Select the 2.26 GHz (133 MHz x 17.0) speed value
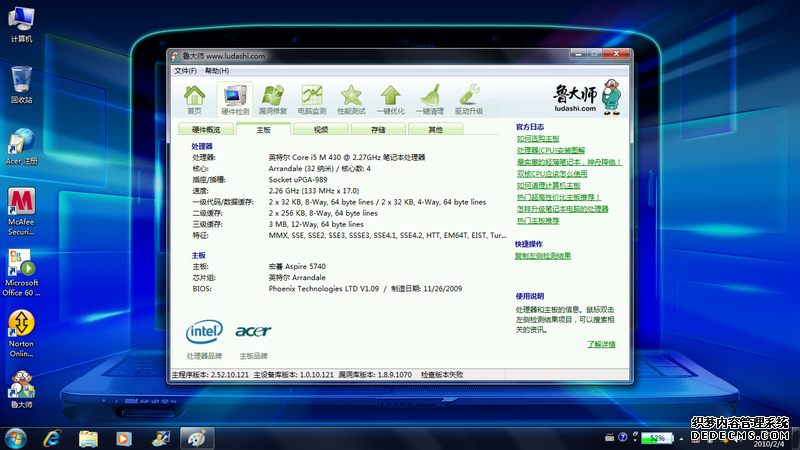 coord(314,191)
